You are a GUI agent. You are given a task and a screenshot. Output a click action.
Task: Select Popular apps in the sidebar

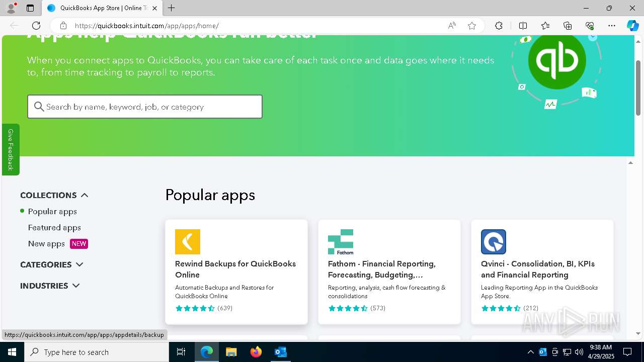[52, 211]
